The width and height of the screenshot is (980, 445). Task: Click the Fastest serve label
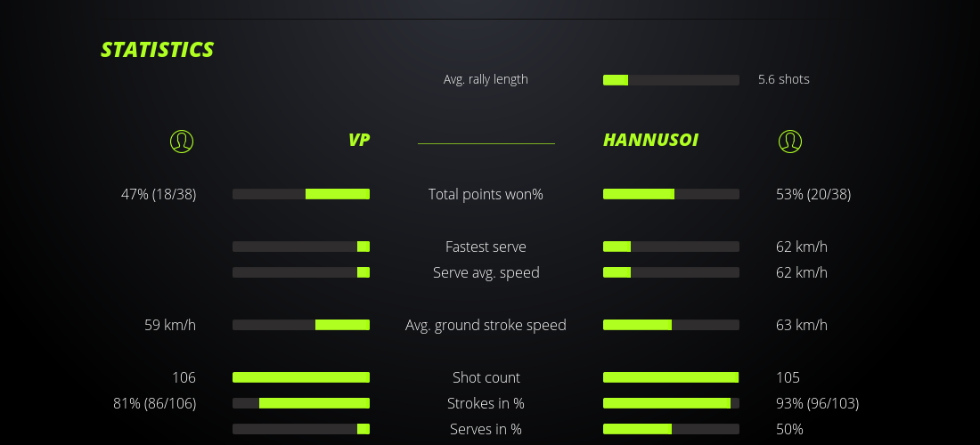pyautogui.click(x=486, y=247)
